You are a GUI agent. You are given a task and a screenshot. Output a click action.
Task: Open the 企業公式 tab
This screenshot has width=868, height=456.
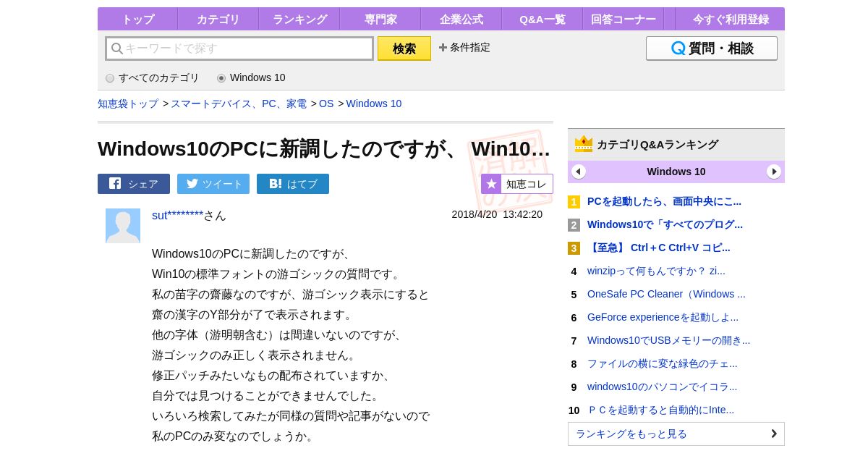click(461, 20)
